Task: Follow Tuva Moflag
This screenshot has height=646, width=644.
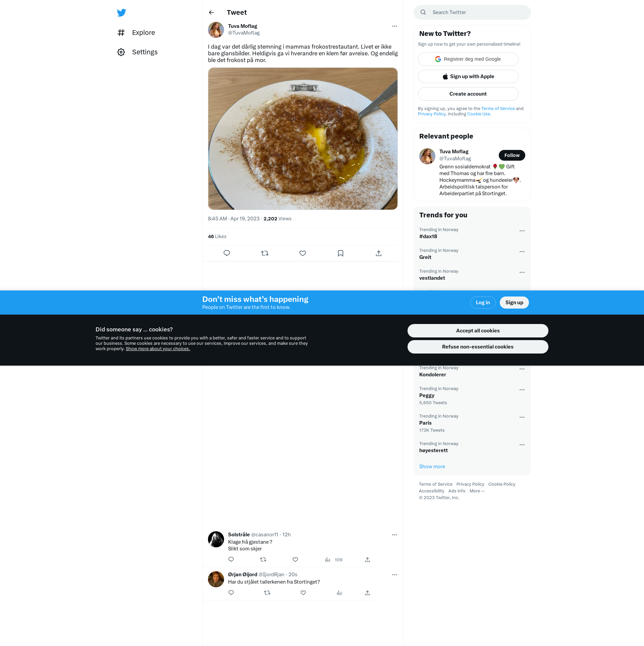Action: pos(512,155)
